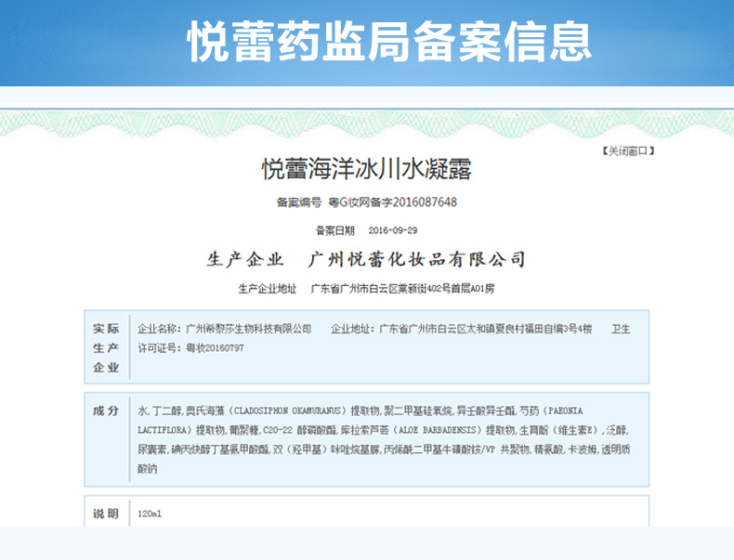Click the 成分 section label

(x=106, y=410)
